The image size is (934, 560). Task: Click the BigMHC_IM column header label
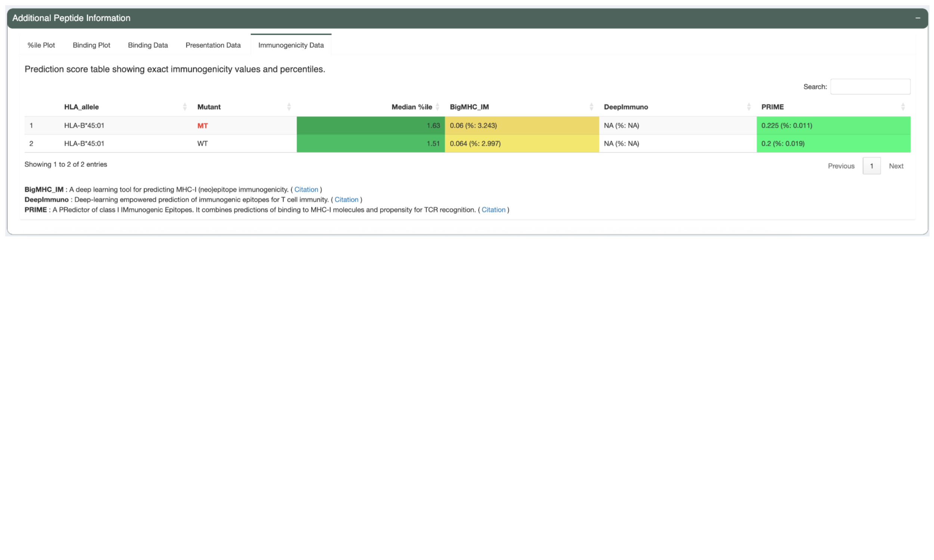(x=469, y=107)
